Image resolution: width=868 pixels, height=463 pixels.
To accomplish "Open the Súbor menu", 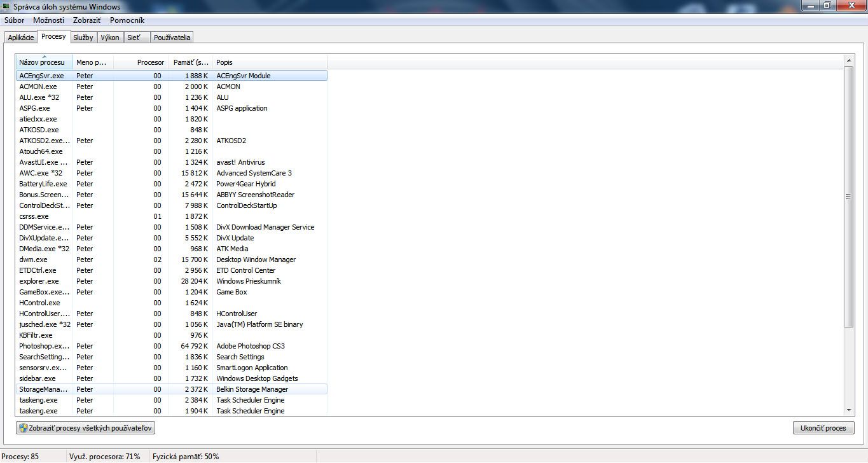I will tap(14, 20).
